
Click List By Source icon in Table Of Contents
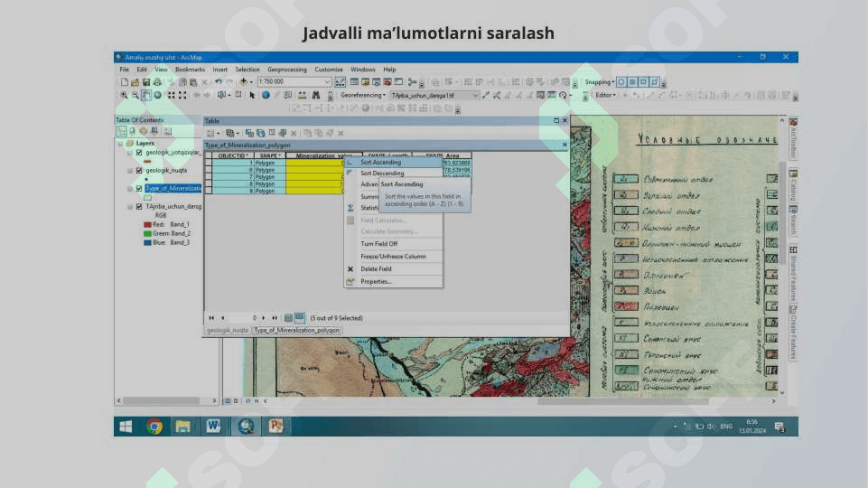pos(132,131)
